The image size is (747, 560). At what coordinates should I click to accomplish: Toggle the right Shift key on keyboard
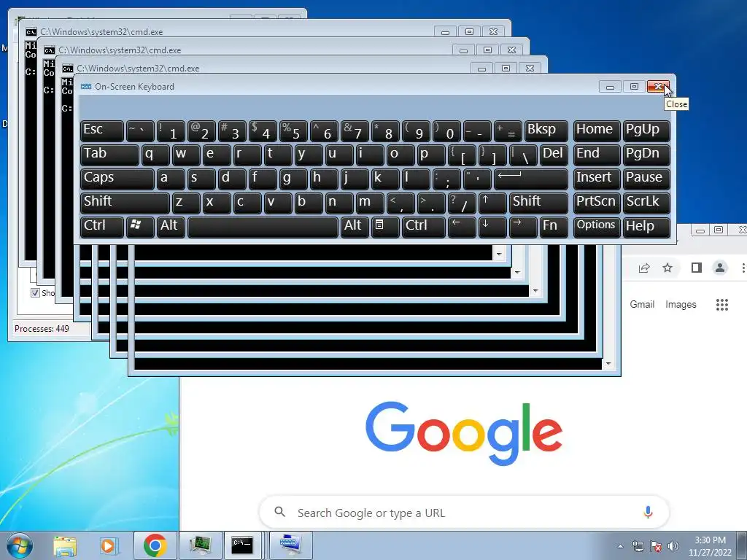[539, 203]
